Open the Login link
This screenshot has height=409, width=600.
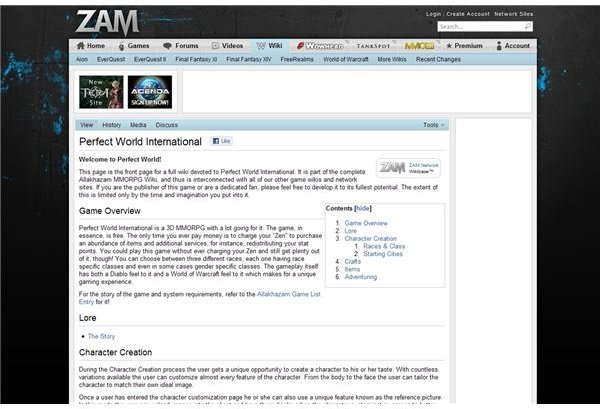click(x=434, y=14)
